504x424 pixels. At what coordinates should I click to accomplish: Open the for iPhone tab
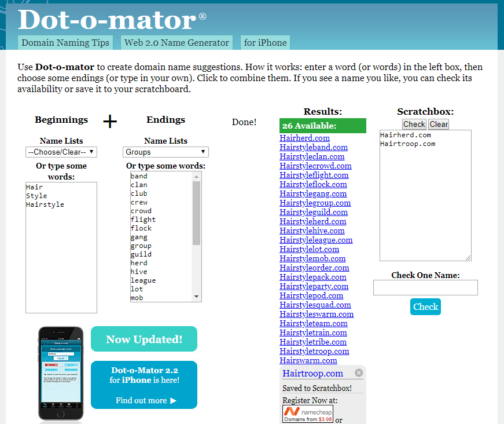pyautogui.click(x=265, y=42)
